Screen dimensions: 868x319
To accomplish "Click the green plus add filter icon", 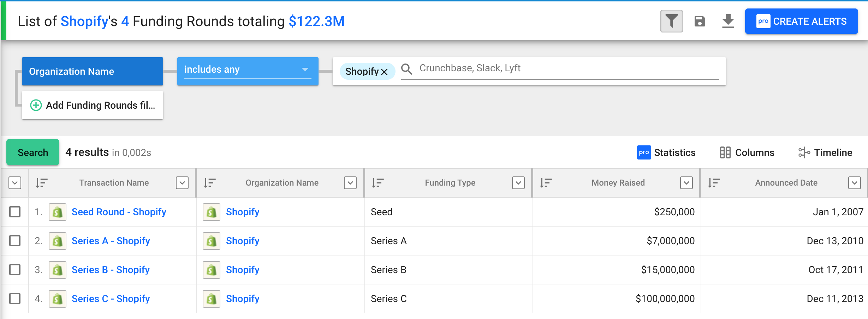I will [x=36, y=105].
